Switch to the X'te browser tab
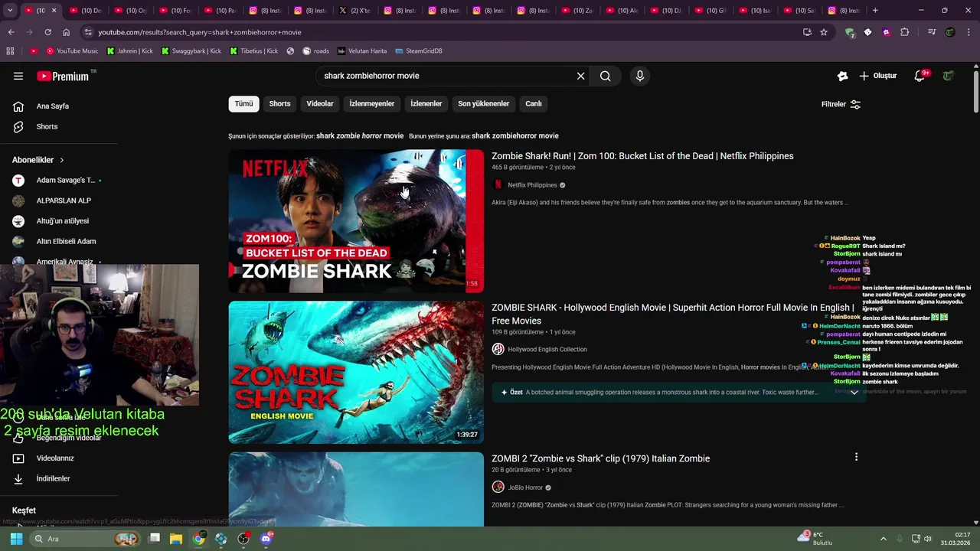This screenshot has width=980, height=551. [354, 11]
